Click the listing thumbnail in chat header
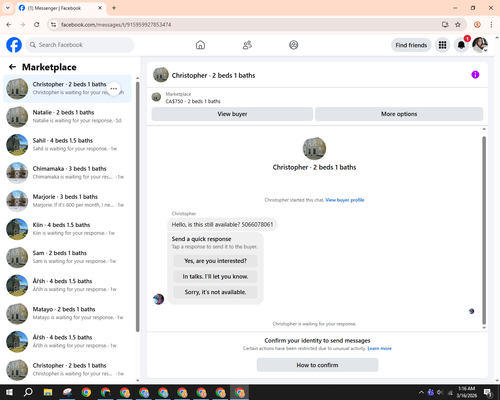The height and width of the screenshot is (400, 500). [x=161, y=75]
